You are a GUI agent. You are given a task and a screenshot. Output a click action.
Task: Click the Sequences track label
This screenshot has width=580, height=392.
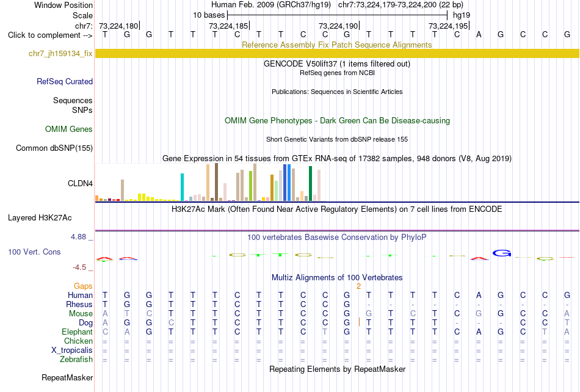click(73, 101)
